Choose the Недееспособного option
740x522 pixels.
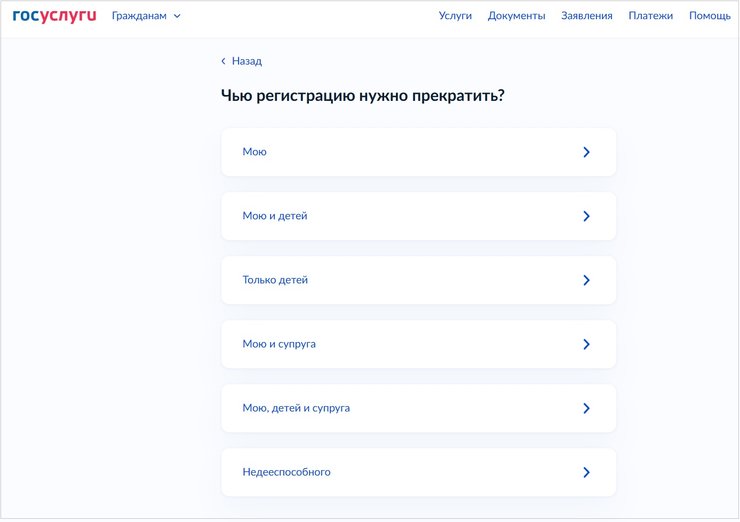tap(418, 472)
